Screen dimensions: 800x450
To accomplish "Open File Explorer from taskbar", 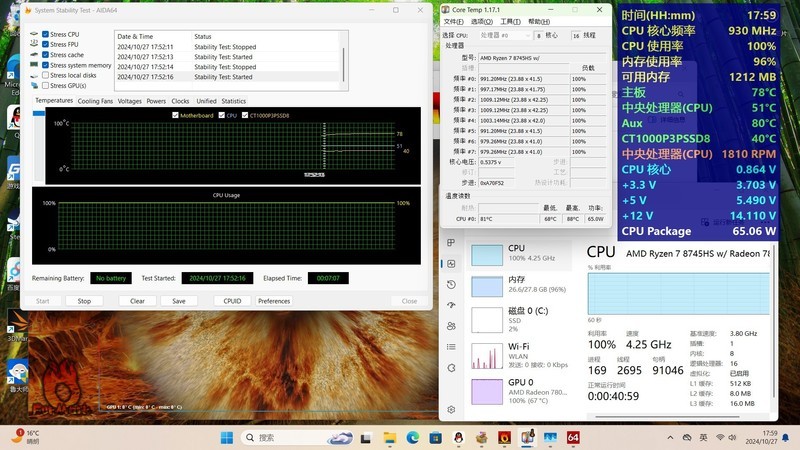I will click(x=390, y=438).
